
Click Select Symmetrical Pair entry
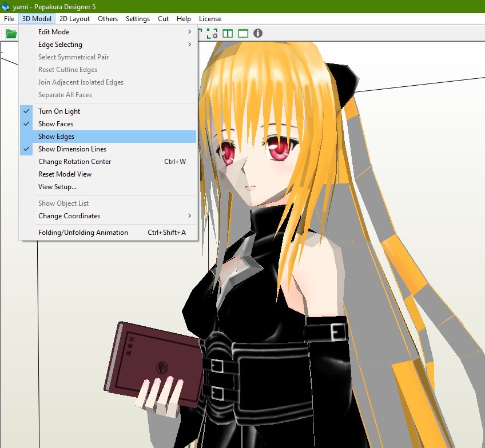pos(108,57)
